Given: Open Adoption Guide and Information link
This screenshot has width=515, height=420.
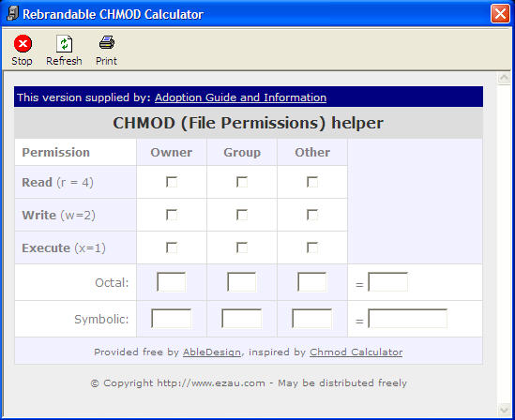Looking at the screenshot, I should click(x=240, y=97).
